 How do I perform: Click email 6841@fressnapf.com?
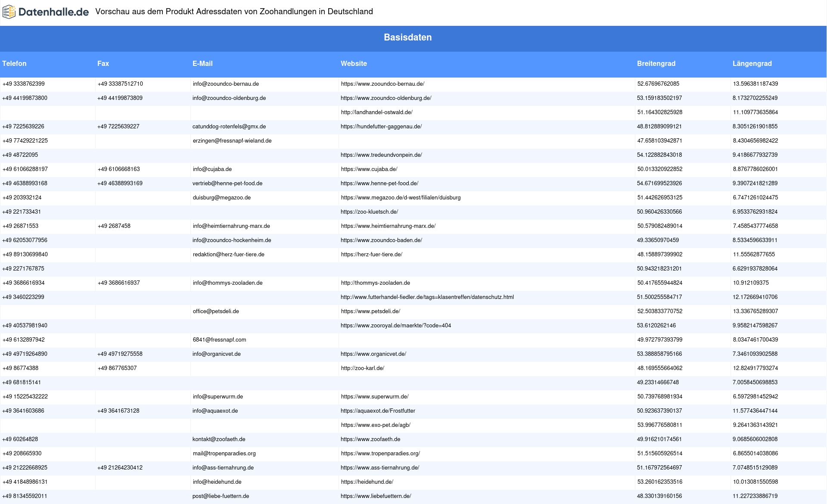click(220, 340)
